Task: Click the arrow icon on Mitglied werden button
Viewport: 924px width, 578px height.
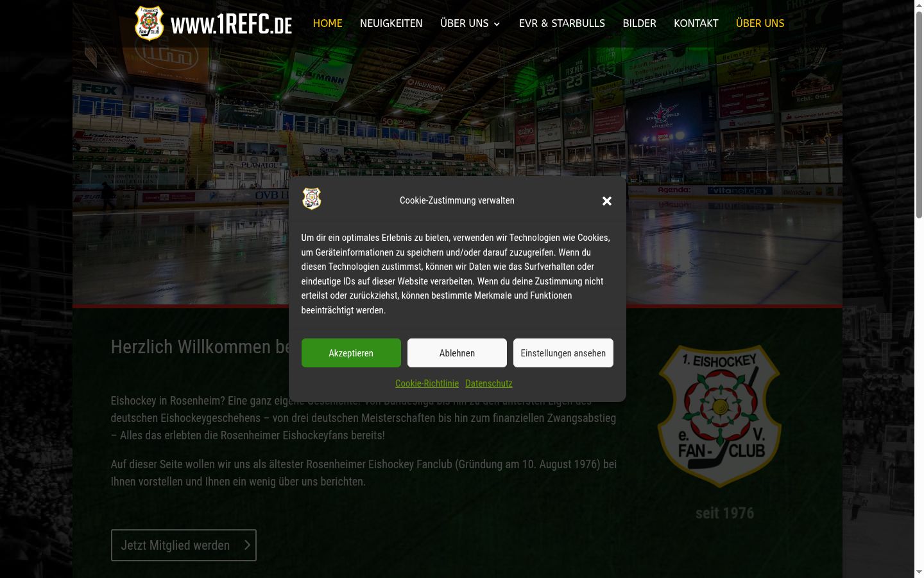Action: click(x=247, y=545)
